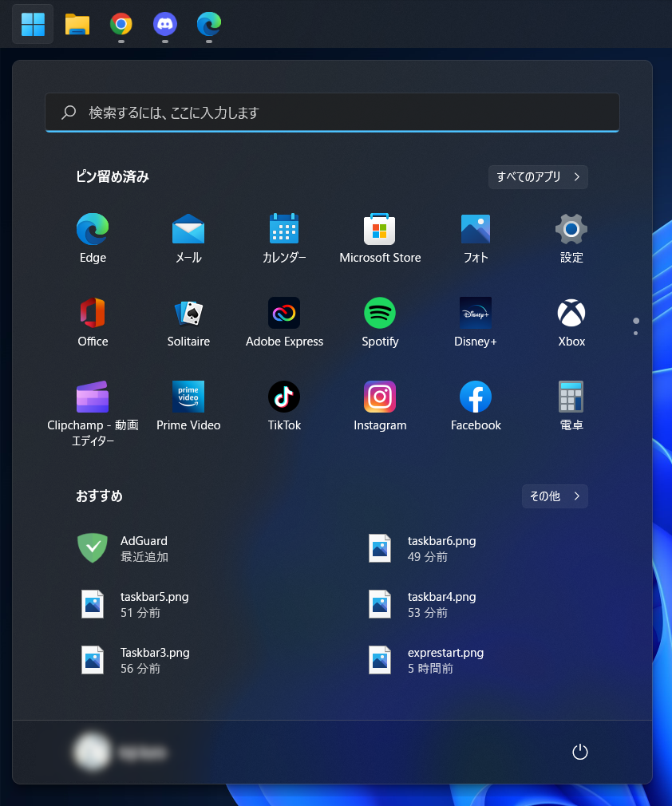This screenshot has height=806, width=672.
Task: Open Facebook
Action: [x=476, y=406]
